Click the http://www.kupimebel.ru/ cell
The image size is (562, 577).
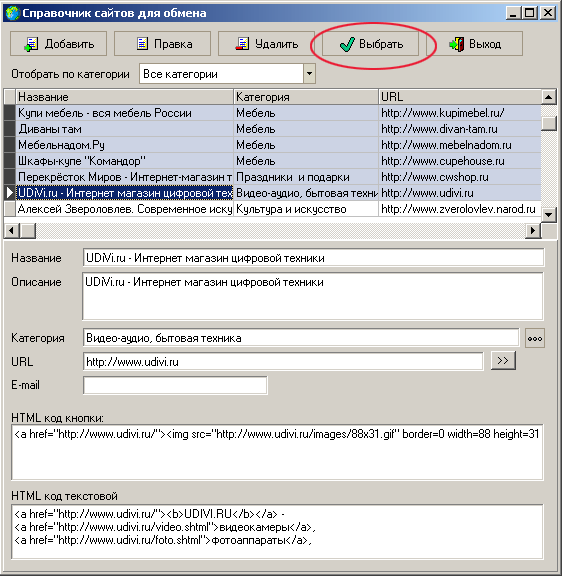click(460, 113)
